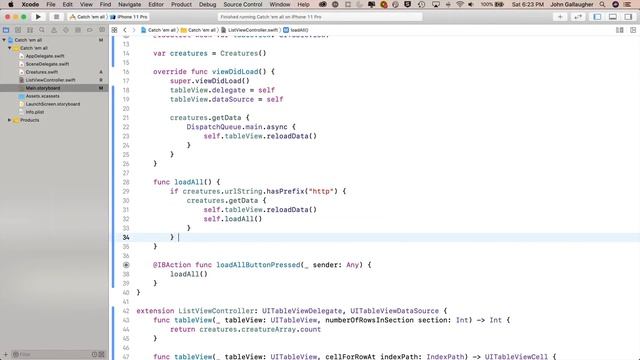640x360 pixels.
Task: Open Spotlight search in menu bar
Action: (602, 4)
